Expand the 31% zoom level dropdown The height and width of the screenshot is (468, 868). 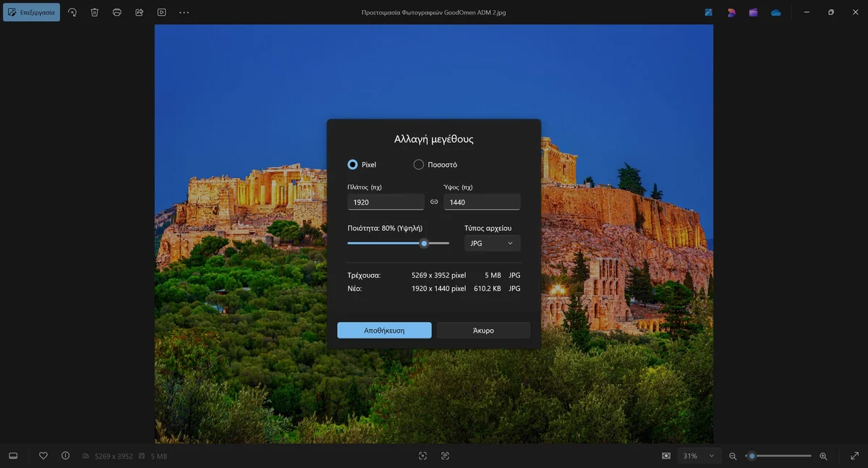click(701, 456)
